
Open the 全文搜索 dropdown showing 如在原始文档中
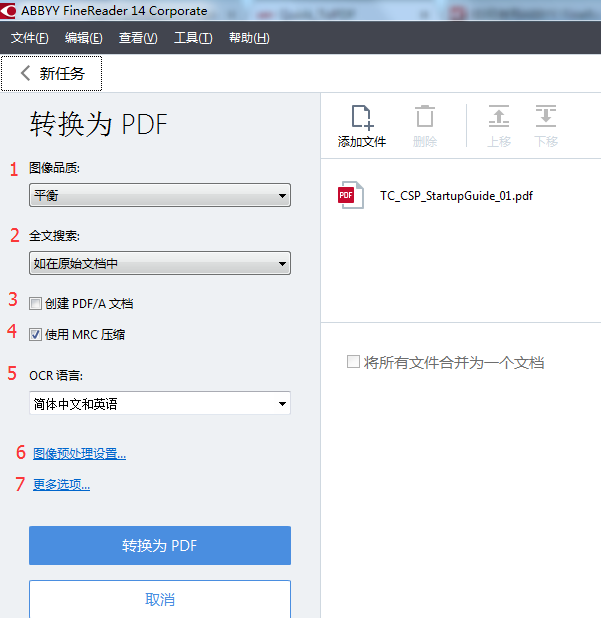(160, 263)
